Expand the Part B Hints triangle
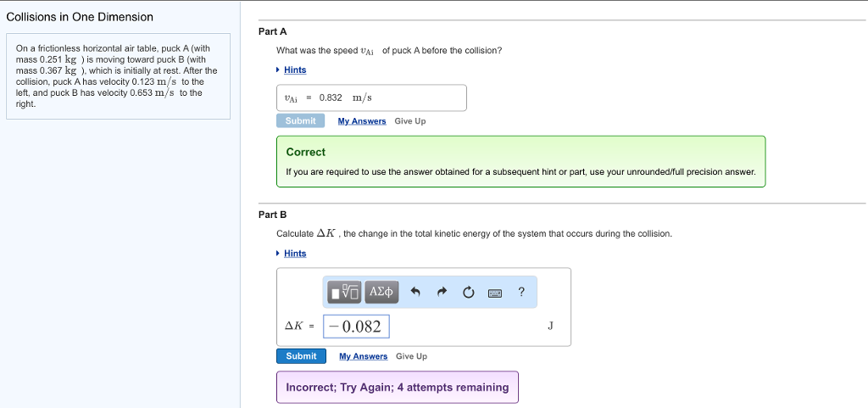Image resolution: width=868 pixels, height=408 pixels. [279, 254]
